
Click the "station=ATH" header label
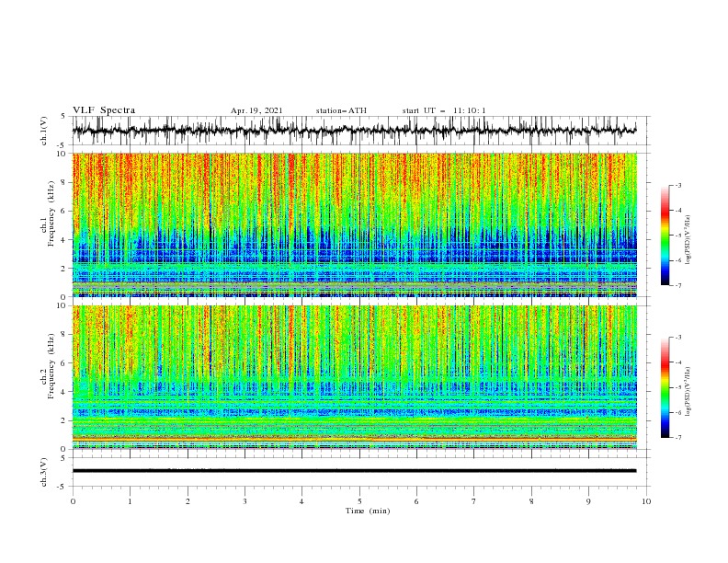pyautogui.click(x=341, y=110)
